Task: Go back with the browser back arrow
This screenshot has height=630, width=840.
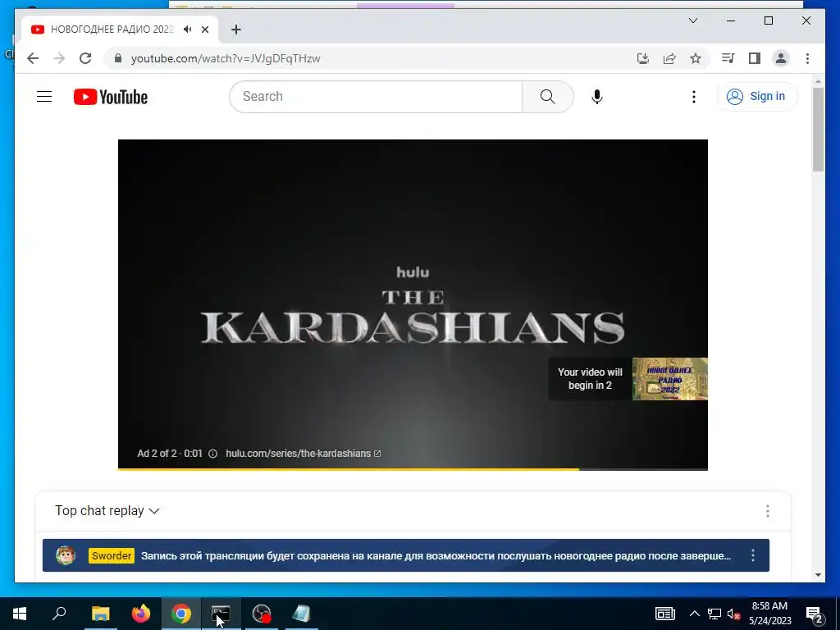Action: pyautogui.click(x=33, y=58)
